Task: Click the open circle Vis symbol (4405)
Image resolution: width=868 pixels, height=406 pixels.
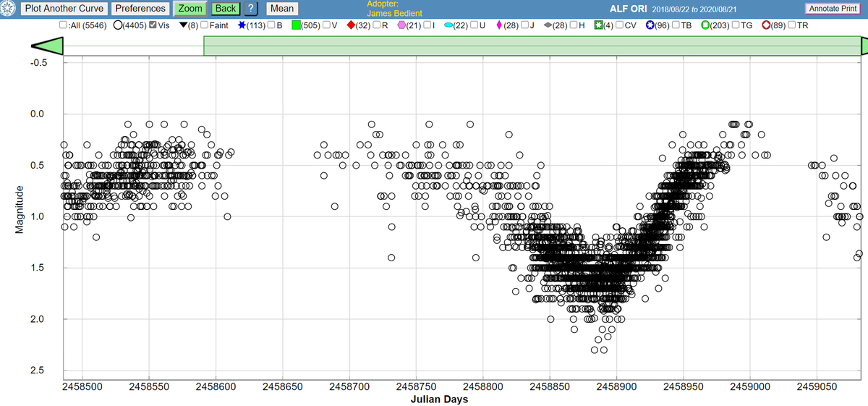Action: click(118, 25)
